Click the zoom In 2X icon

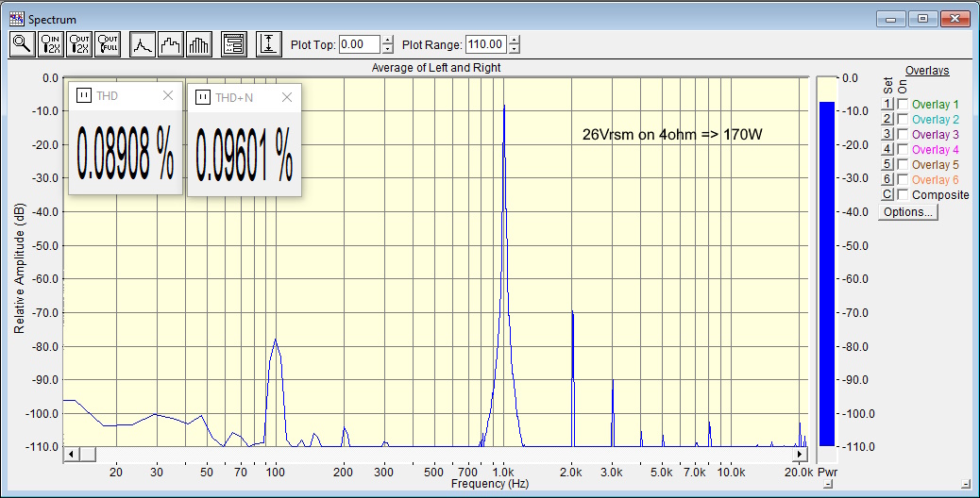coord(50,44)
